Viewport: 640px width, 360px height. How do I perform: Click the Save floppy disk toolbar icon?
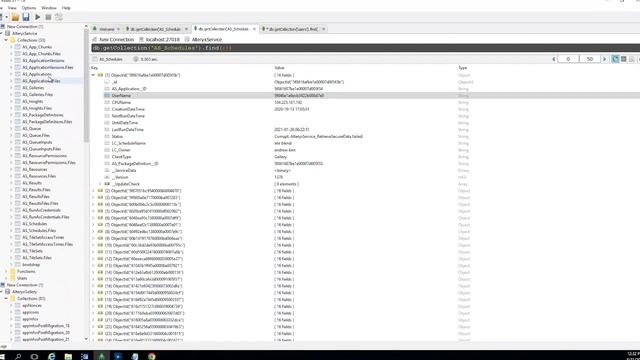(26, 17)
